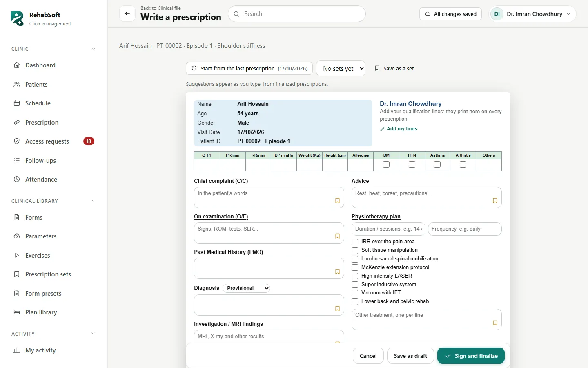Click Start from the last prescription

(x=249, y=68)
